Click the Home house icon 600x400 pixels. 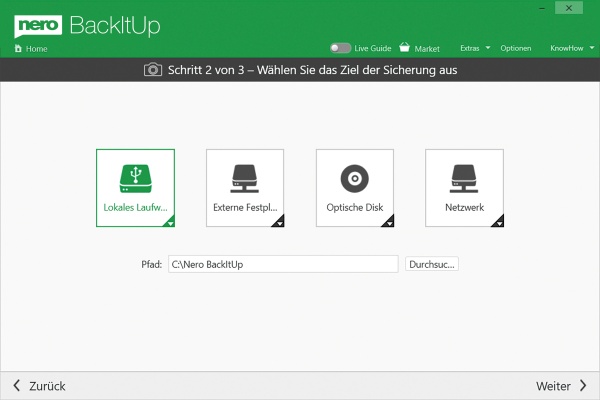pyautogui.click(x=18, y=48)
